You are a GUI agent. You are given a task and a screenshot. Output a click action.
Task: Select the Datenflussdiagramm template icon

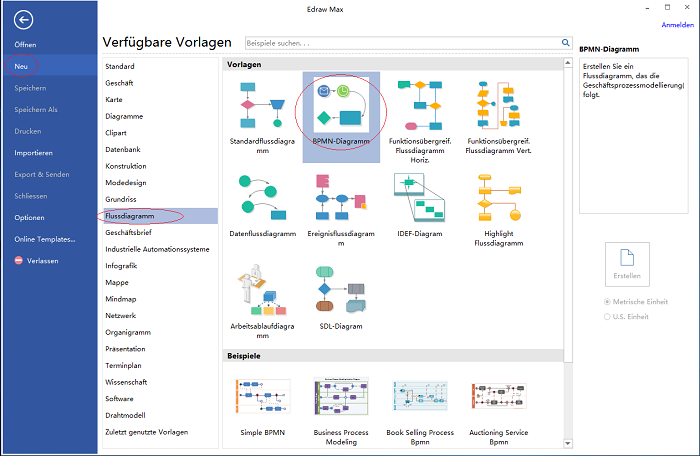[262, 197]
